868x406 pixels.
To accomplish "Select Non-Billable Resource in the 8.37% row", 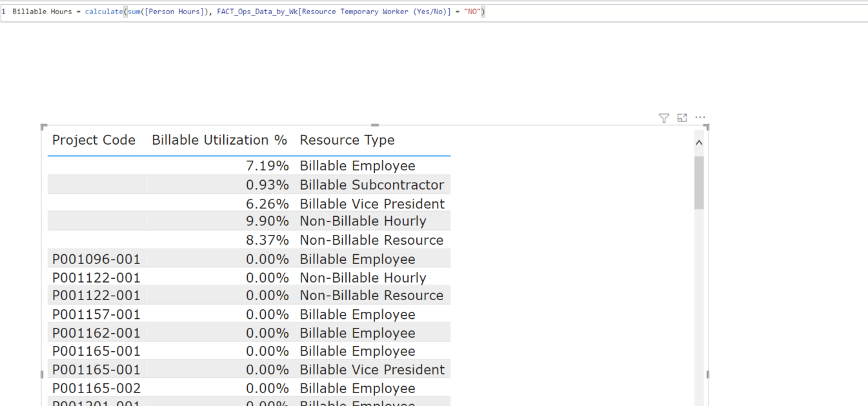I will click(371, 240).
